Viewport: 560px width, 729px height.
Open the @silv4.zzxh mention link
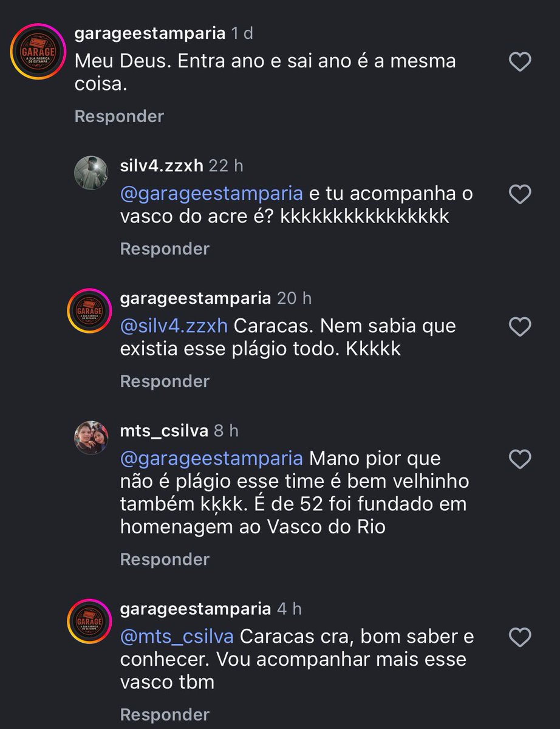[174, 326]
